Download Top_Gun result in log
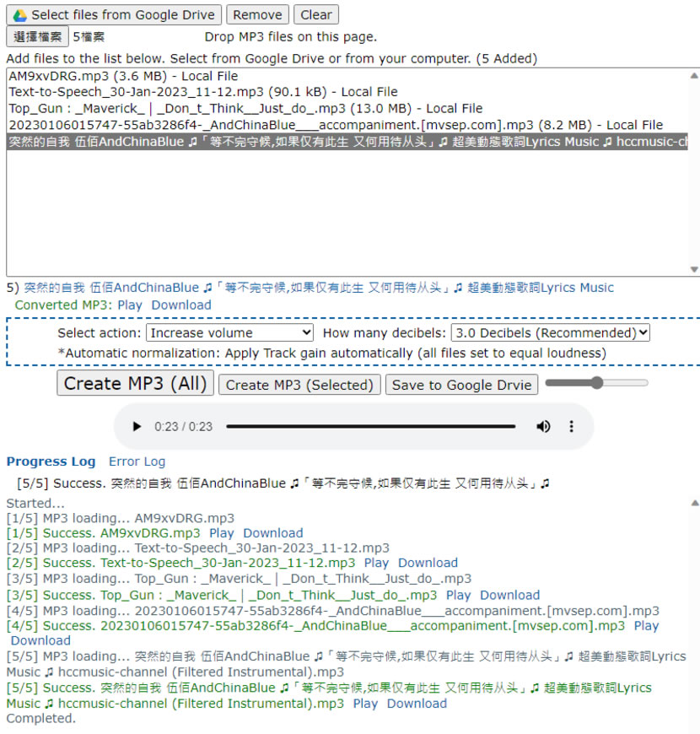This screenshot has width=700, height=734. [x=509, y=595]
